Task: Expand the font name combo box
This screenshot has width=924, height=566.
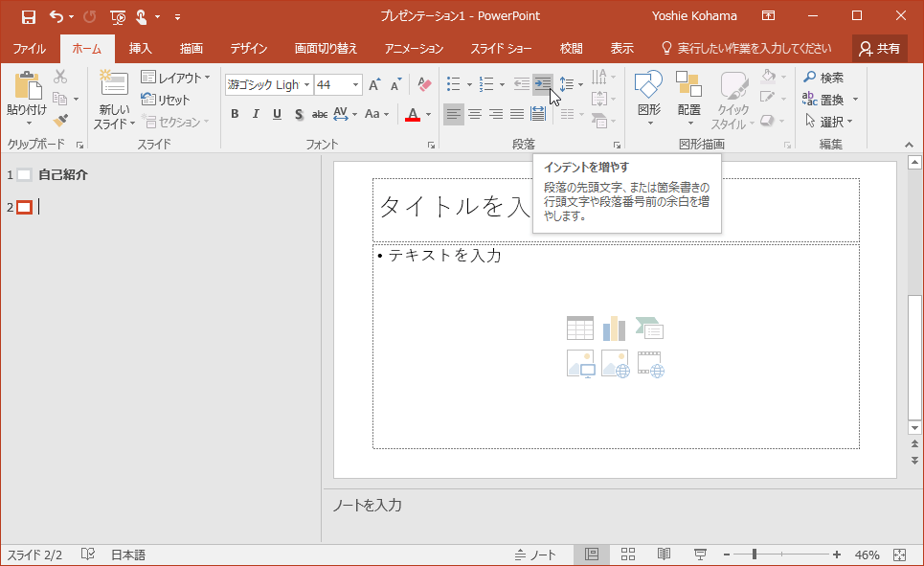Action: pos(306,85)
